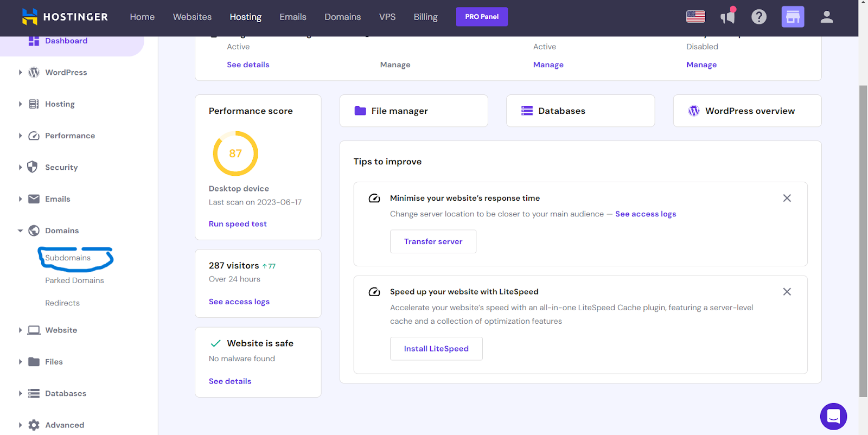Click the Advanced gear icon in the sidebar
This screenshot has height=435, width=868.
(x=34, y=425)
